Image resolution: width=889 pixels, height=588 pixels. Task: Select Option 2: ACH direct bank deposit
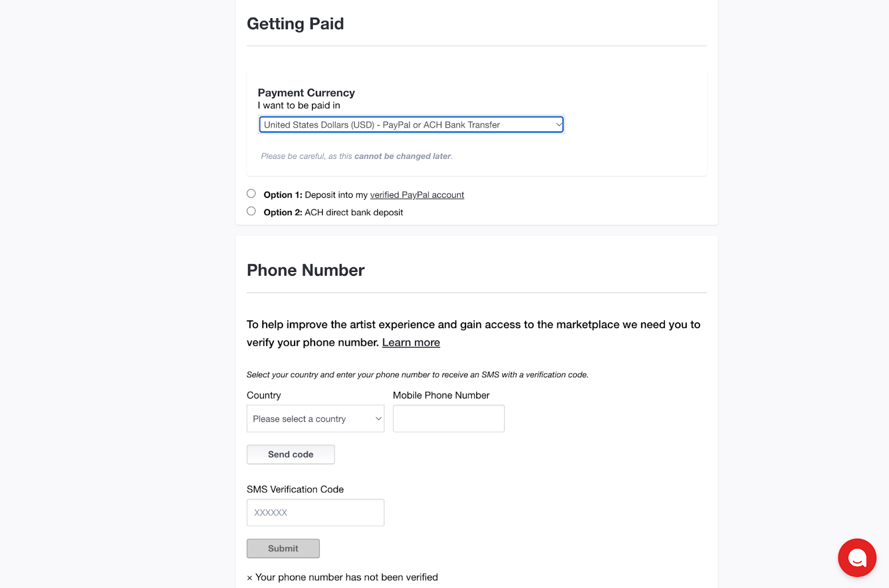pyautogui.click(x=251, y=211)
